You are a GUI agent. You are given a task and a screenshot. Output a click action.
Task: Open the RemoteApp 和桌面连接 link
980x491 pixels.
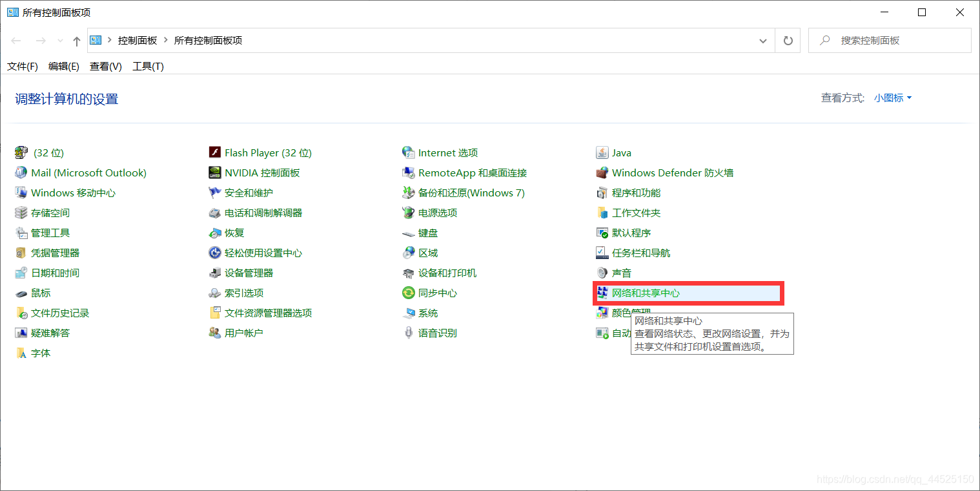pos(473,172)
